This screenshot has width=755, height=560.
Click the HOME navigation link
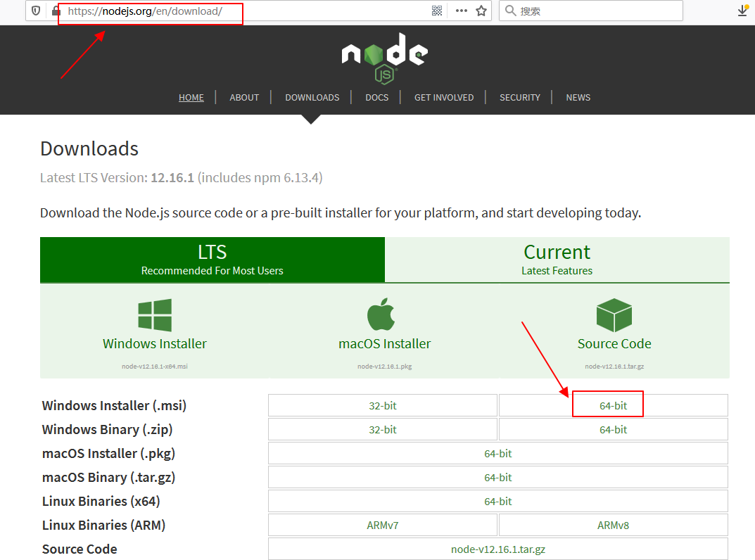(x=191, y=97)
